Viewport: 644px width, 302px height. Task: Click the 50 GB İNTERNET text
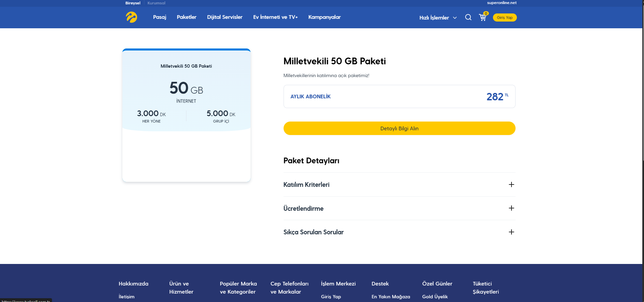(x=186, y=92)
